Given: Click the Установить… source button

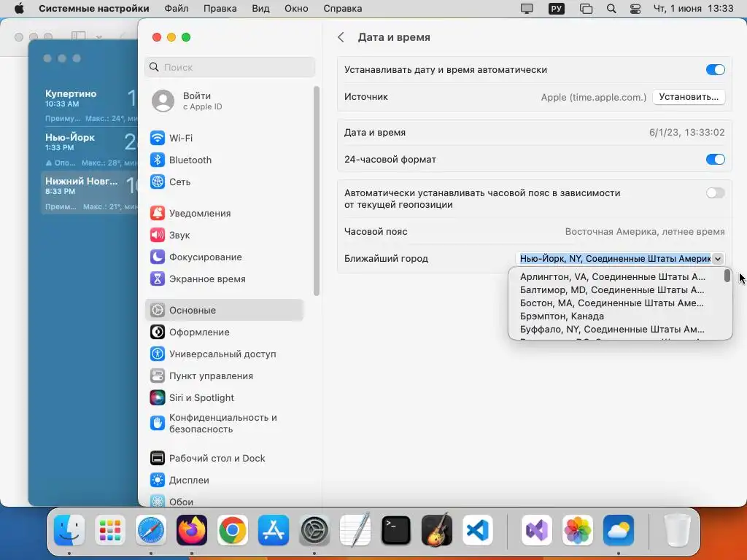Looking at the screenshot, I should 689,97.
